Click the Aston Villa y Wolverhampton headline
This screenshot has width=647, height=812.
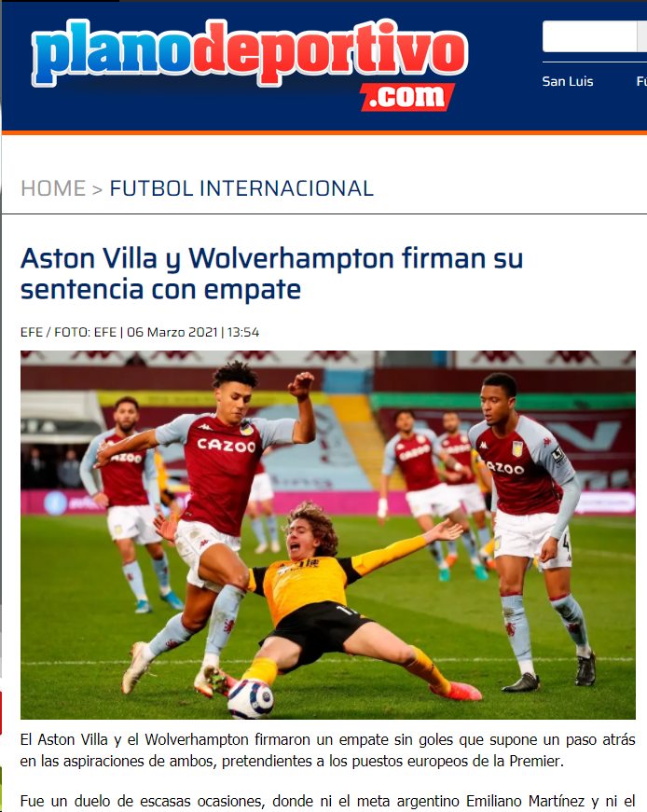[271, 273]
